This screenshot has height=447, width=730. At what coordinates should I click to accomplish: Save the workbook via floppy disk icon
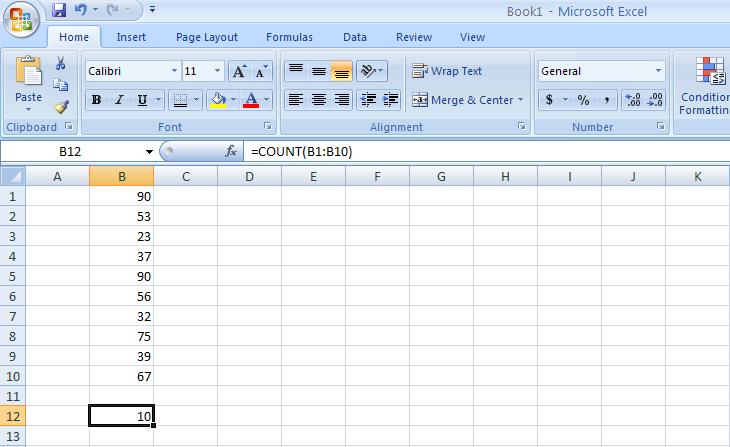(x=59, y=10)
